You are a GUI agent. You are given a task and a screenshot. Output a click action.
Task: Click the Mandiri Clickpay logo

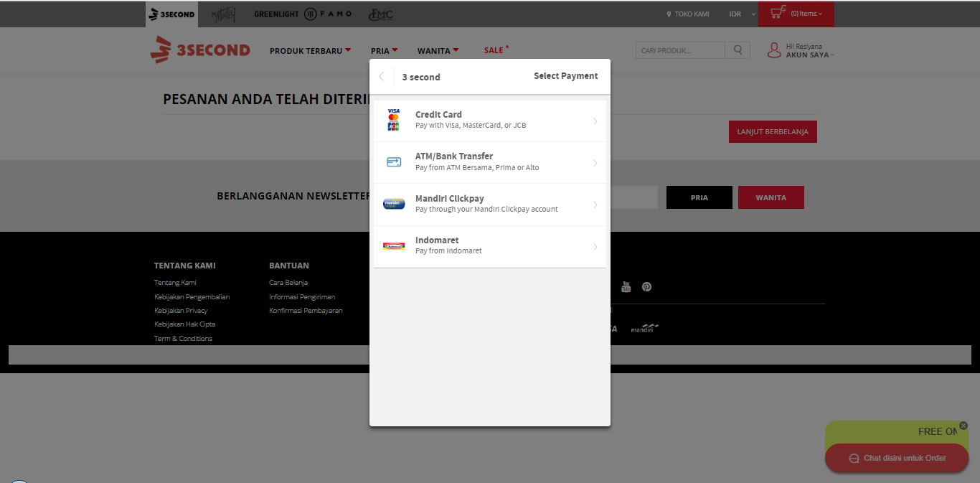click(x=394, y=204)
